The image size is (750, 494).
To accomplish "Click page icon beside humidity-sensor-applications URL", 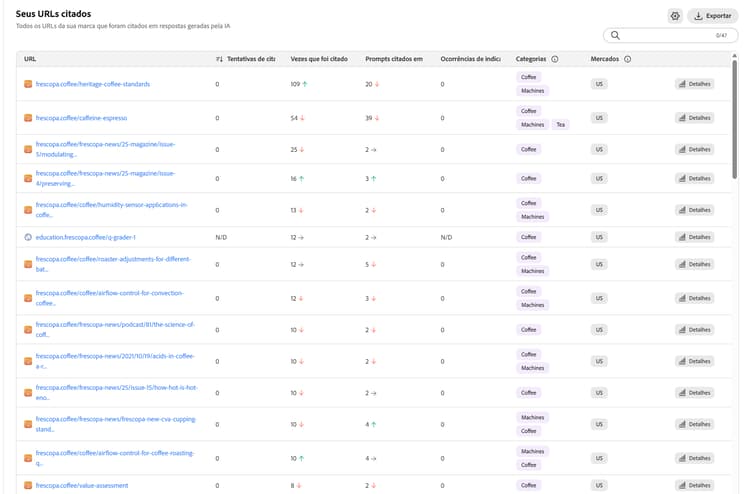I will pyautogui.click(x=28, y=210).
